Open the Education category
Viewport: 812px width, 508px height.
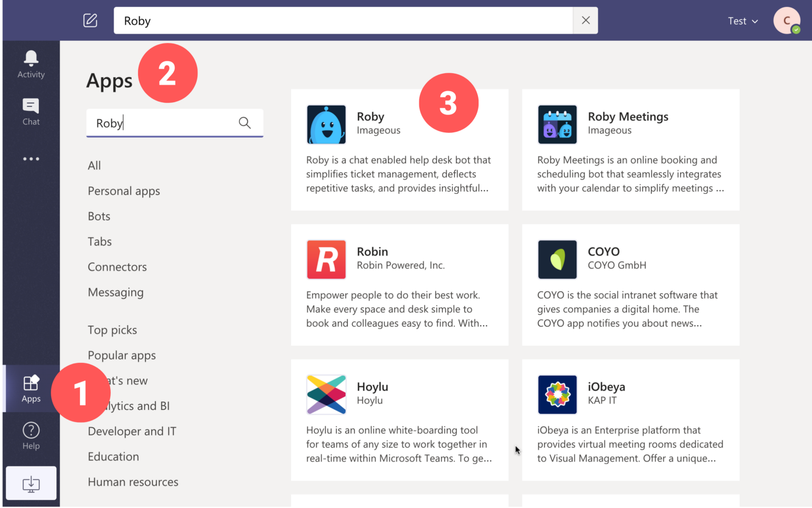pos(114,456)
